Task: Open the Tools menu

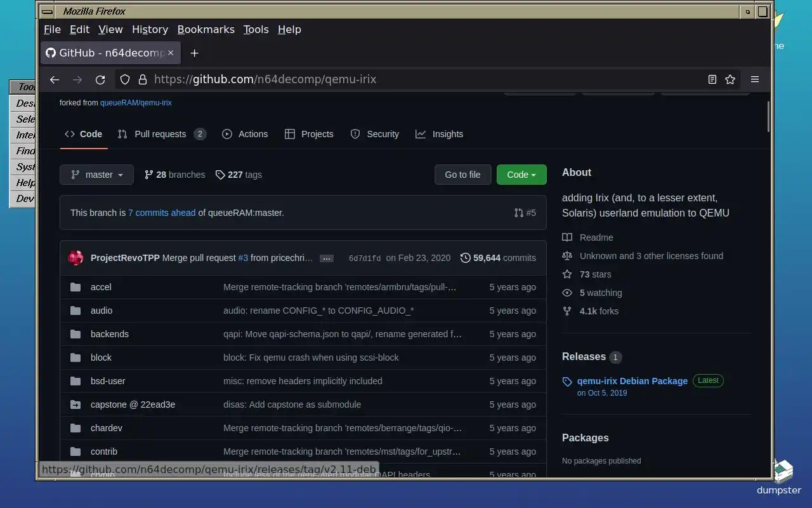Action: [256, 29]
